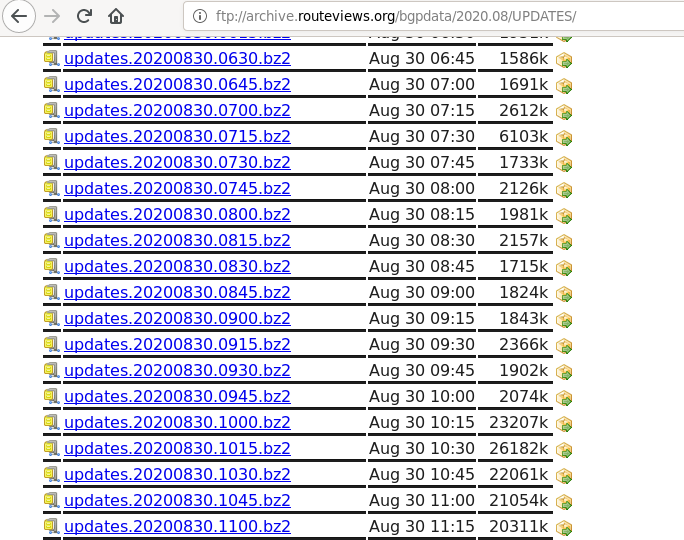Click file icon beside updates.20200830.1030.bz2

51,475
